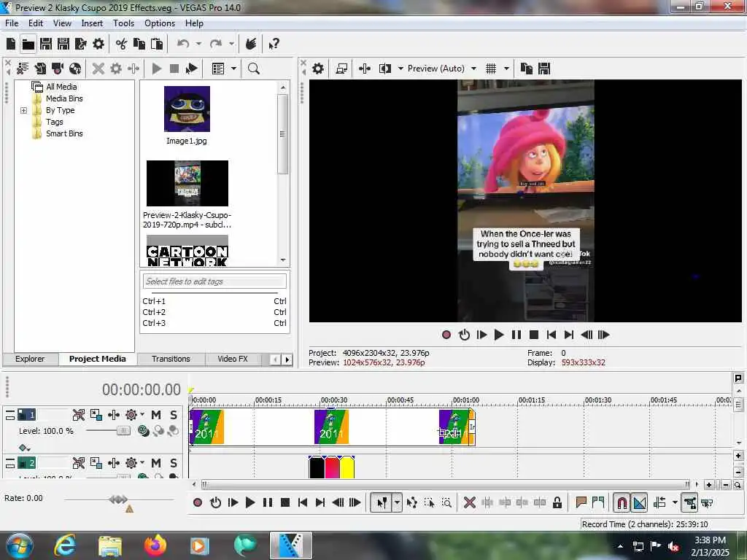Click the Rate scrub control slider
Viewport: 747px width, 560px height.
118,499
